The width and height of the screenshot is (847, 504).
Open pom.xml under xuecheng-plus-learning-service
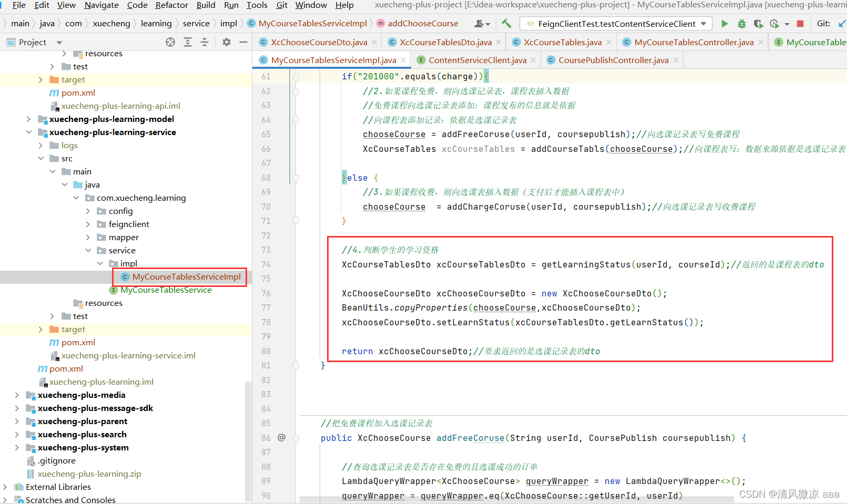click(78, 343)
